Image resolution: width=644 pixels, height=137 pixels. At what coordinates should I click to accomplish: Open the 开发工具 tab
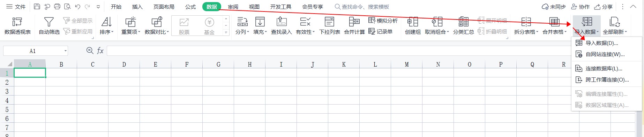pyautogui.click(x=280, y=7)
